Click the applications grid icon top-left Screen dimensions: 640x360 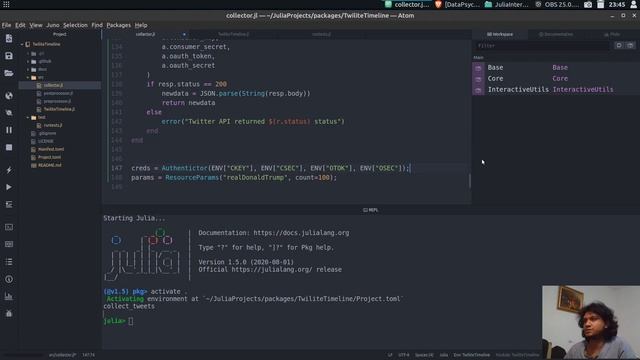click(x=6, y=4)
